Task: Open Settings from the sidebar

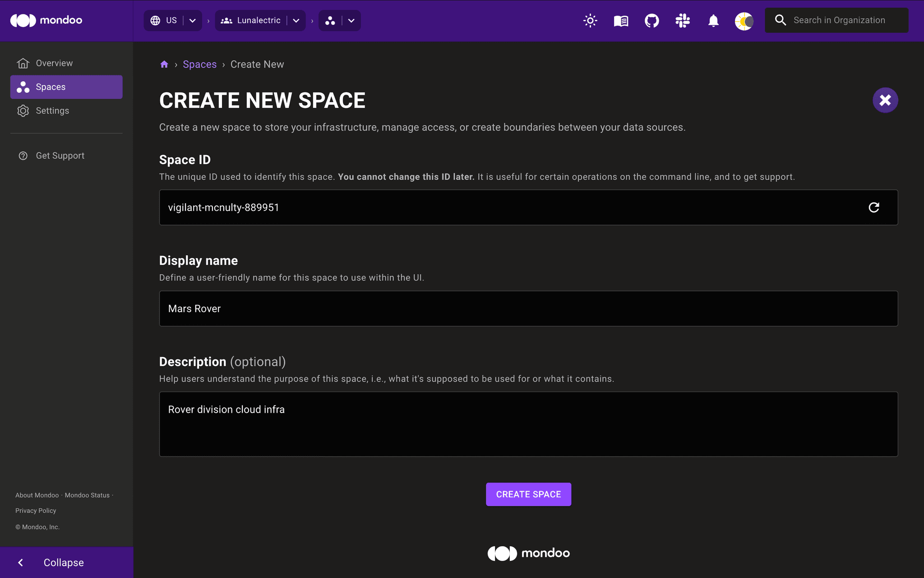Action: (52, 110)
